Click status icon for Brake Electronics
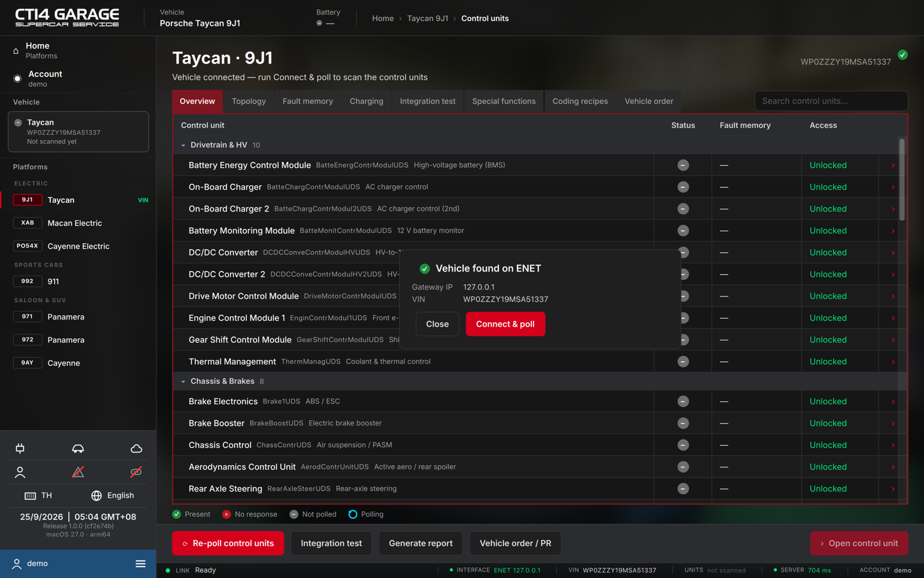924x578 pixels. [683, 401]
